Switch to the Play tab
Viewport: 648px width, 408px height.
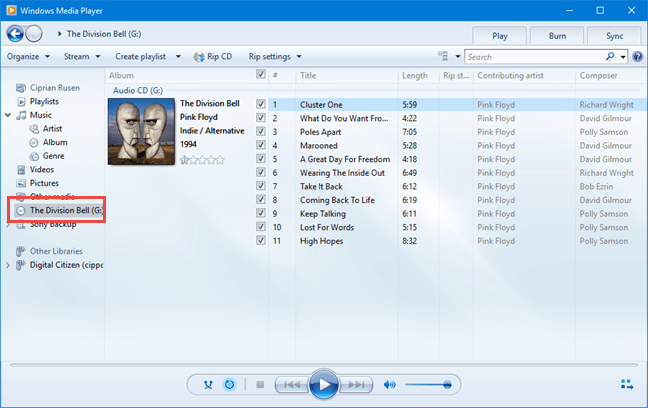point(500,36)
